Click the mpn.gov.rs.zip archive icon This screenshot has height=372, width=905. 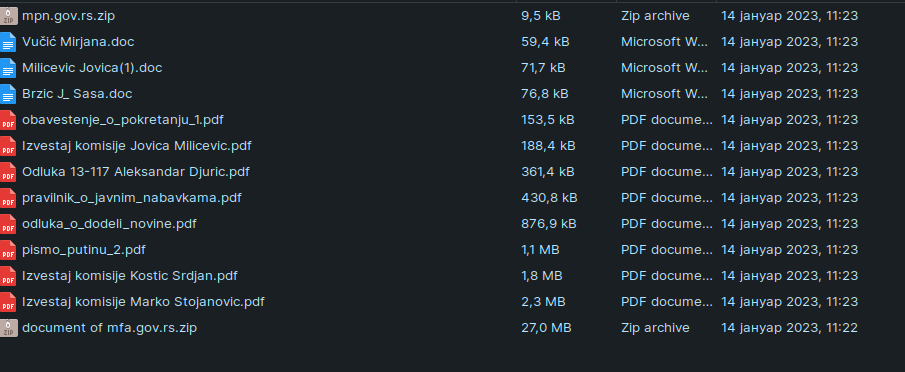8,16
